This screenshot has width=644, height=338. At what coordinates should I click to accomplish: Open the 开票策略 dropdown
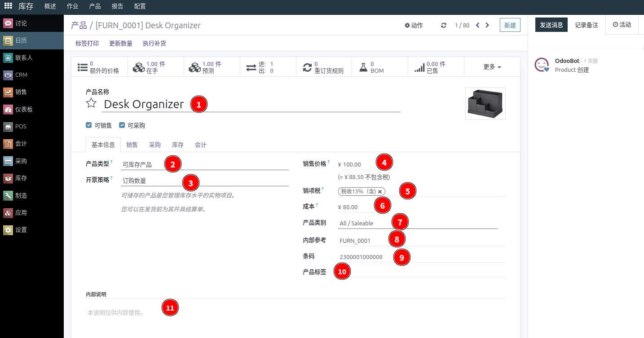click(x=205, y=181)
